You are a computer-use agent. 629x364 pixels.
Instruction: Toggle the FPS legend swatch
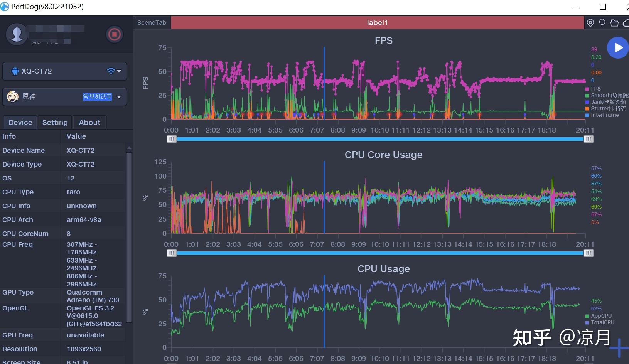[587, 89]
